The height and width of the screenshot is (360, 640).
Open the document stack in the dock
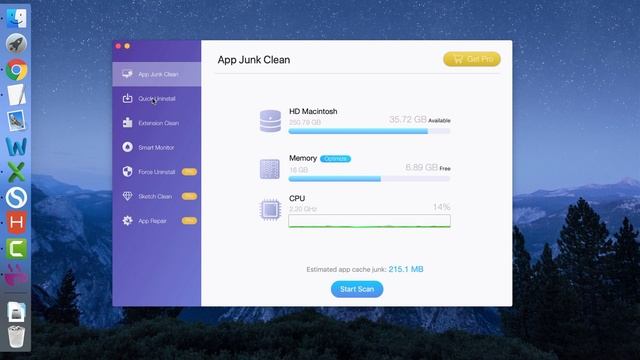pos(16,312)
